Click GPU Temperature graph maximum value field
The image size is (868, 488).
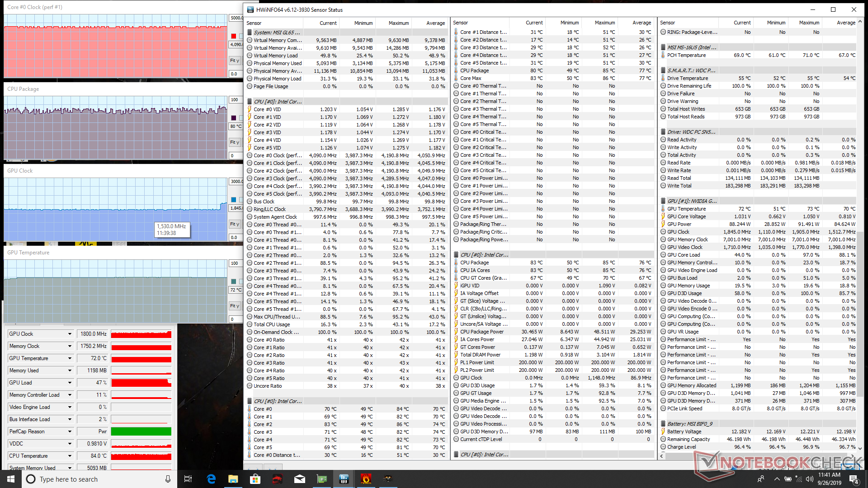[x=235, y=263]
